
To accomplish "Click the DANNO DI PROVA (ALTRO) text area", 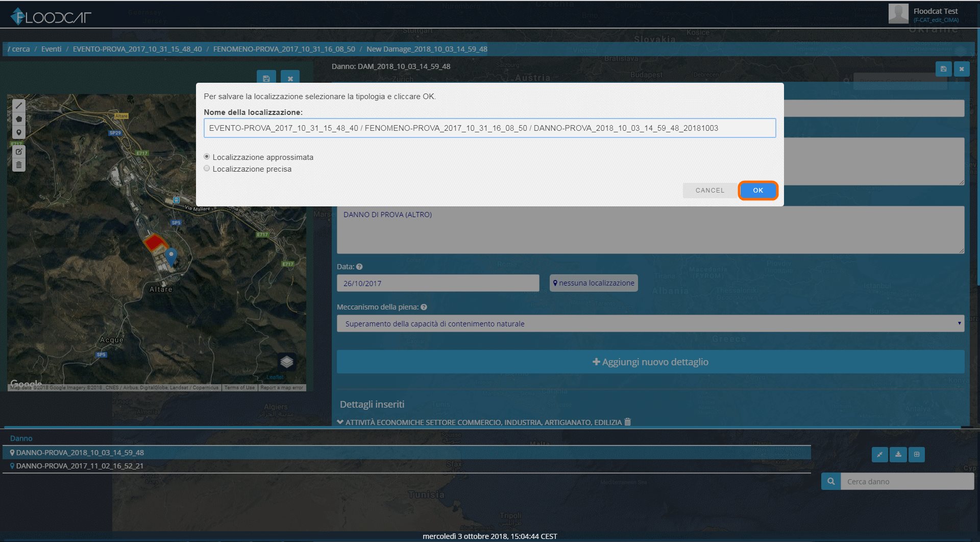I will (x=650, y=230).
